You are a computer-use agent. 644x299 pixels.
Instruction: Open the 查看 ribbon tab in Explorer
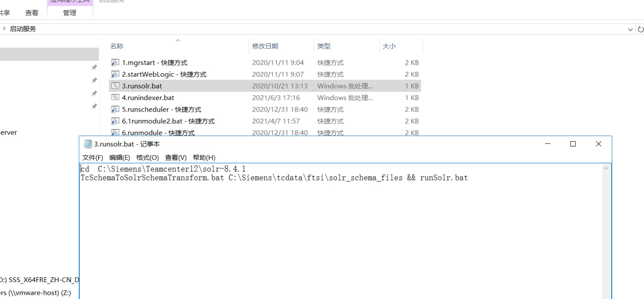[x=32, y=13]
